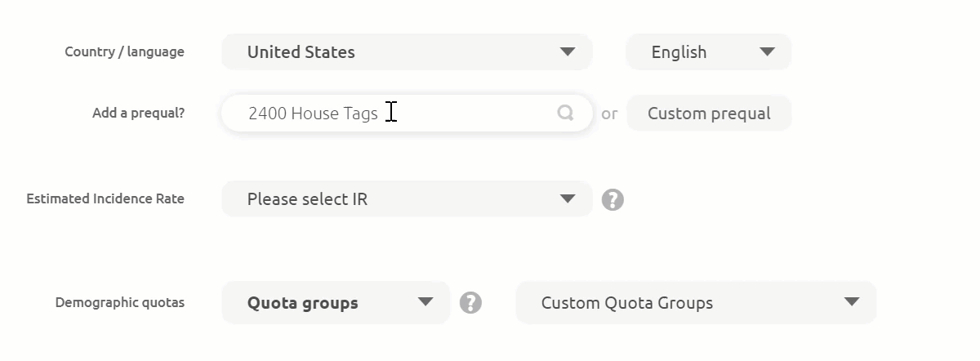Viewport: 980px width, 361px height.
Task: Expand the Please select IR dropdown
Action: pyautogui.click(x=407, y=198)
